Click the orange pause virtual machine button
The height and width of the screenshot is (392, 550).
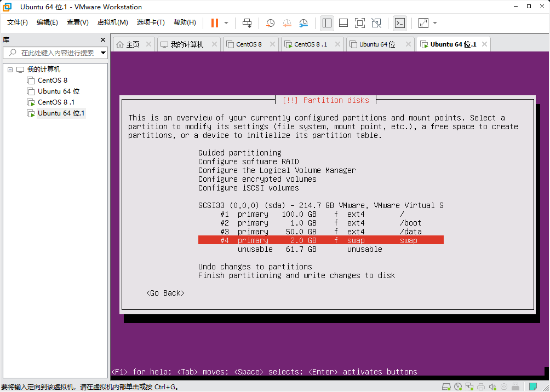point(215,23)
